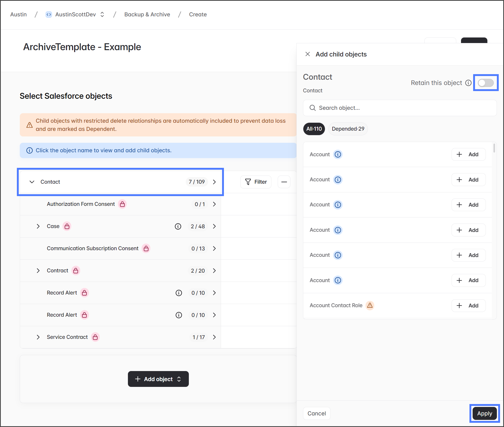The image size is (504, 427).
Task: Switch to the Depended·29 tab
Action: click(x=348, y=129)
